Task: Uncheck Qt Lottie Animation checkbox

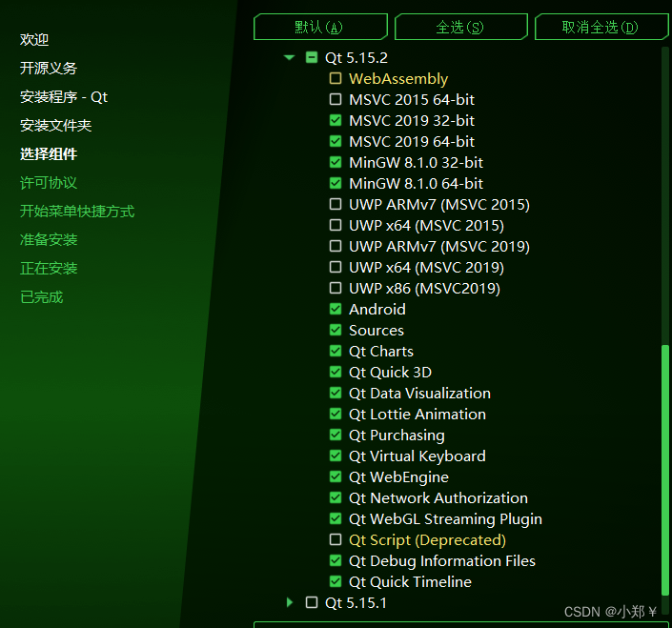Action: coord(336,414)
